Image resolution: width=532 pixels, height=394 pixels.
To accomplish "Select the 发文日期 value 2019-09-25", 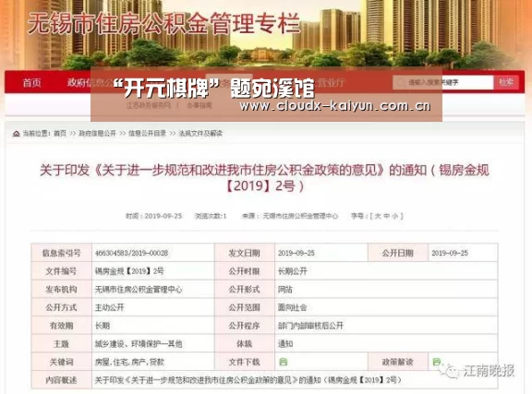I will (296, 253).
